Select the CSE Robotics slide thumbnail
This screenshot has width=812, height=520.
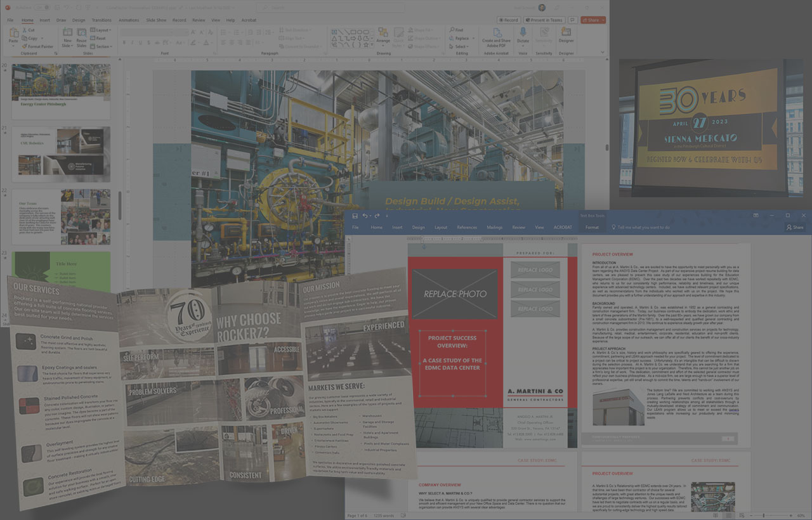(61, 154)
